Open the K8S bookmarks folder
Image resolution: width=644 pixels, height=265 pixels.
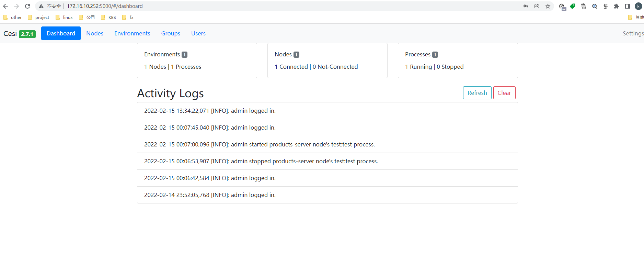[x=108, y=17]
